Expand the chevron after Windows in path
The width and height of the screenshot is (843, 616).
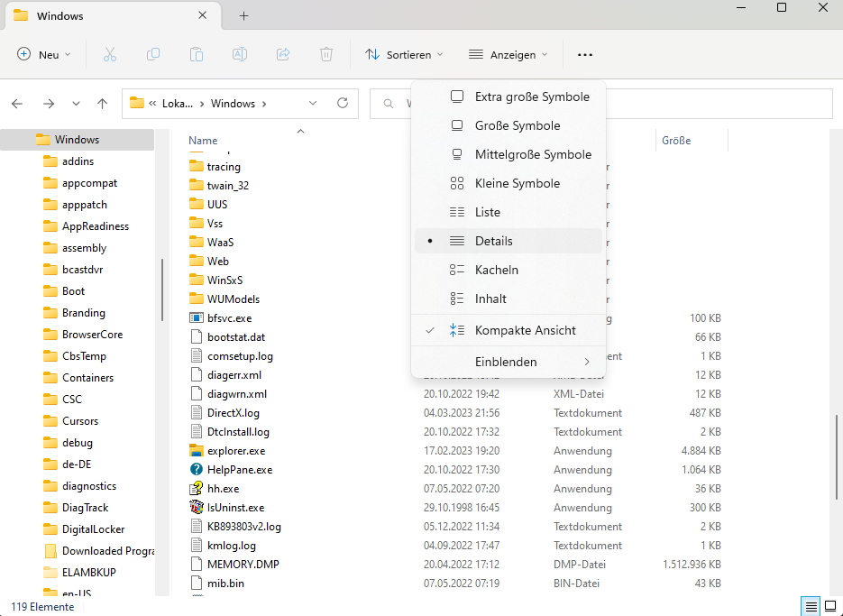pyautogui.click(x=264, y=104)
